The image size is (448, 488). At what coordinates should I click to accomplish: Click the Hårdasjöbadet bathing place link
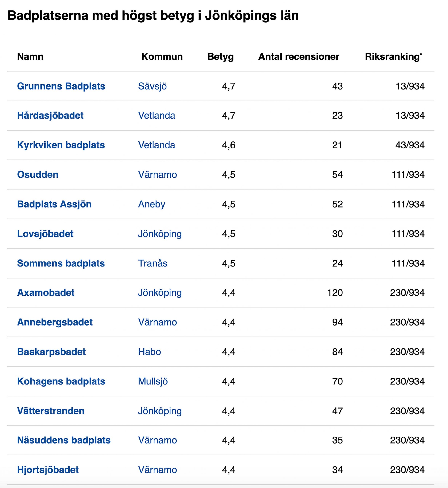click(x=50, y=116)
